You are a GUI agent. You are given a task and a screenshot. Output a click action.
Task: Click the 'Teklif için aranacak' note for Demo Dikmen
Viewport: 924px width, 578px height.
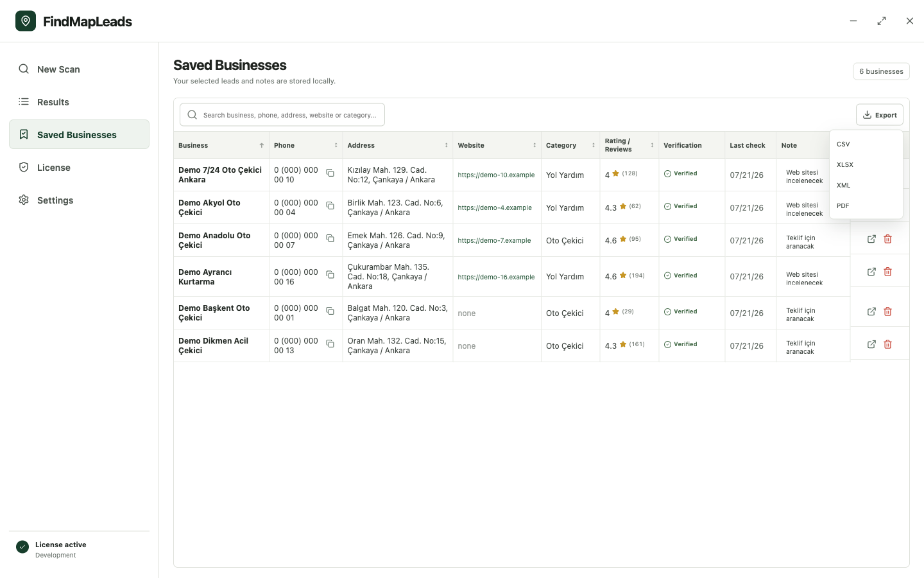pyautogui.click(x=801, y=347)
